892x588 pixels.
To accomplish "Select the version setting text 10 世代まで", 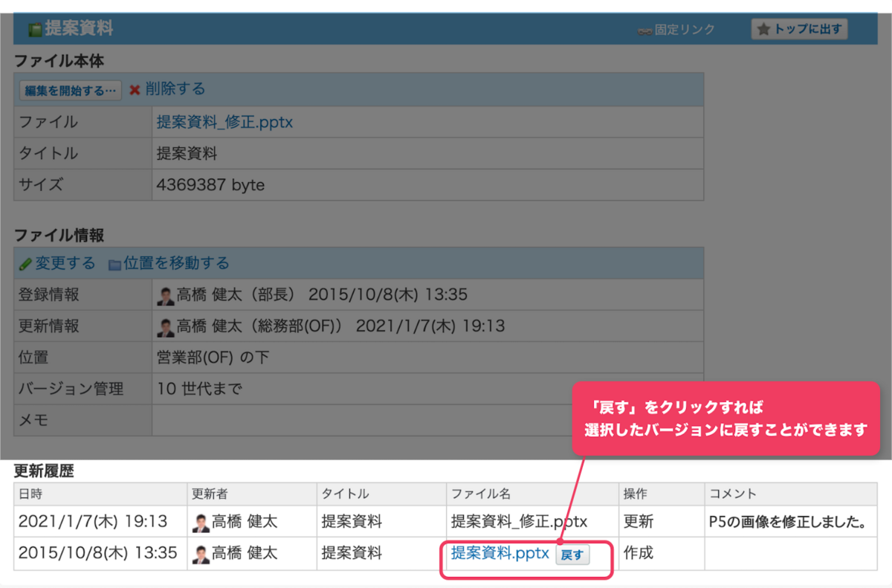I will 199,389.
